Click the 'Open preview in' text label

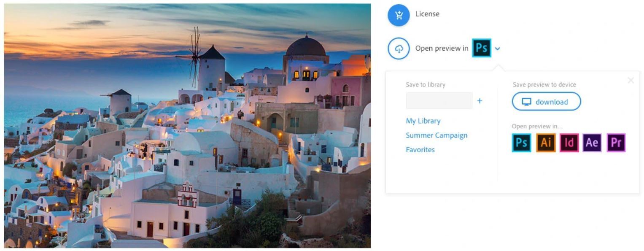pos(442,48)
